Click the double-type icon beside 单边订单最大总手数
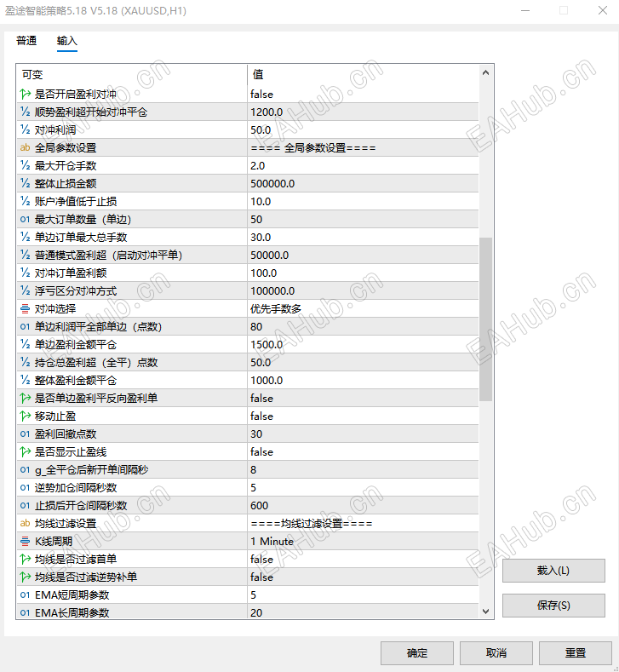Image resolution: width=619 pixels, height=672 pixels. [26, 237]
